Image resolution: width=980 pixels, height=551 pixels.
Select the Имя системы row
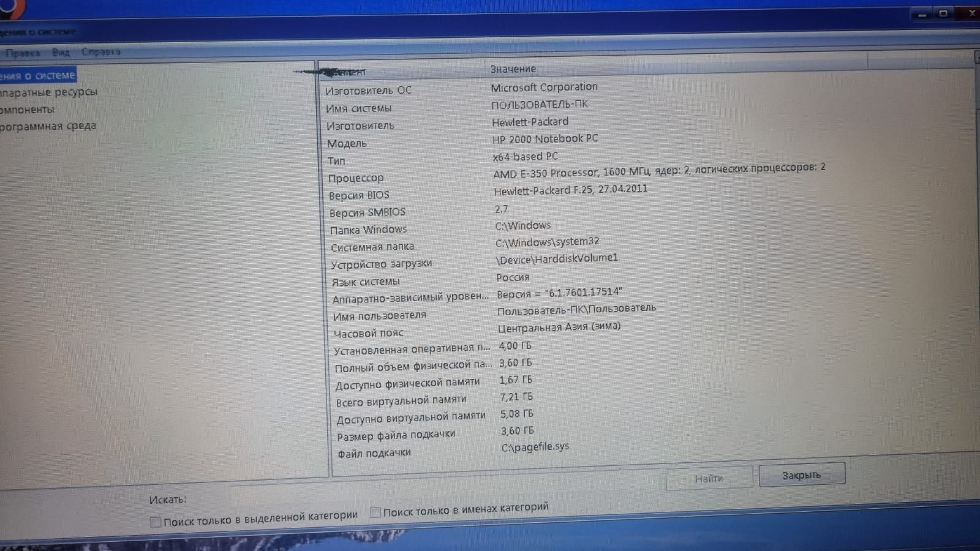coord(358,108)
